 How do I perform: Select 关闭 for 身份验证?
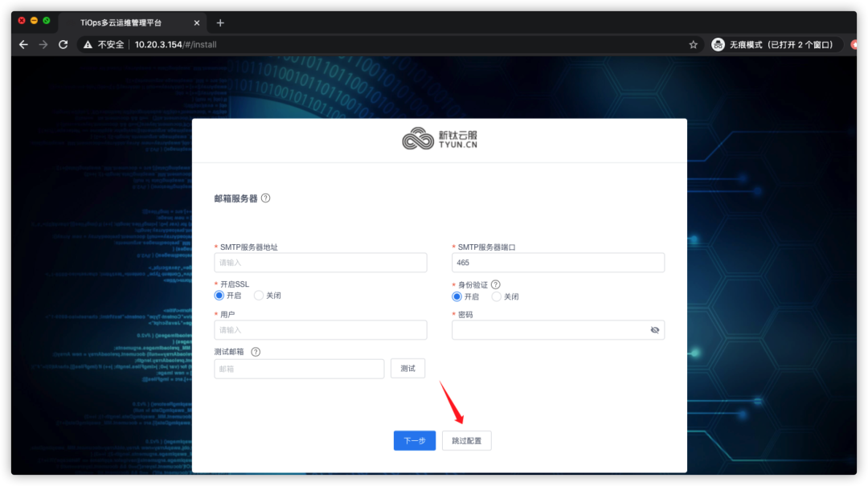(x=495, y=296)
